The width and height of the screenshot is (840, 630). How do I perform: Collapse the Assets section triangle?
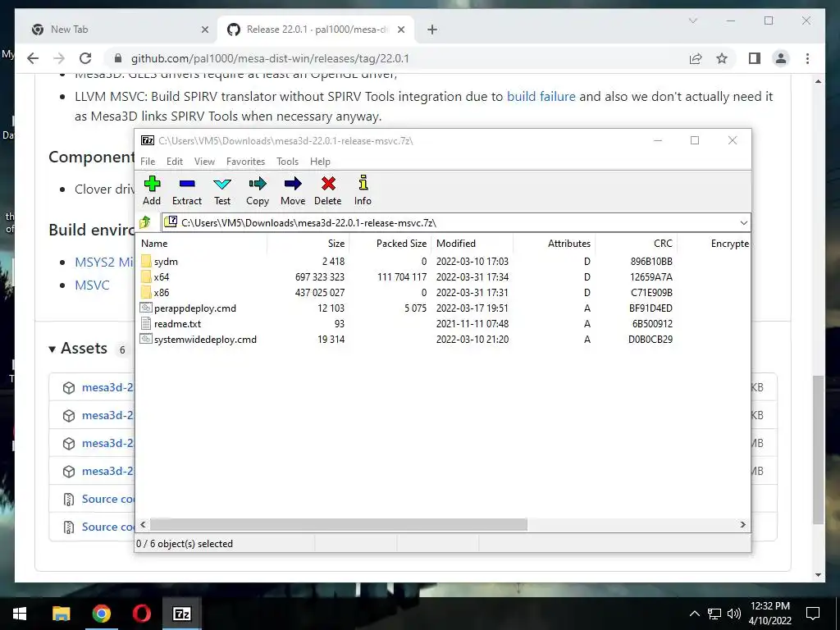coord(52,349)
